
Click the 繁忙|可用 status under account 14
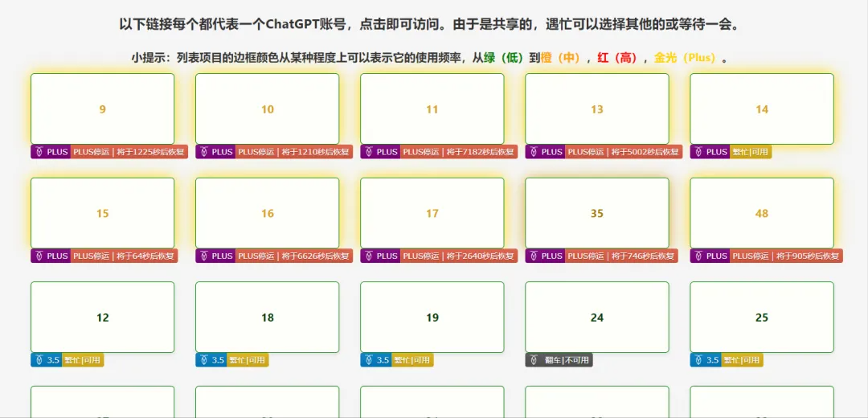coord(751,152)
